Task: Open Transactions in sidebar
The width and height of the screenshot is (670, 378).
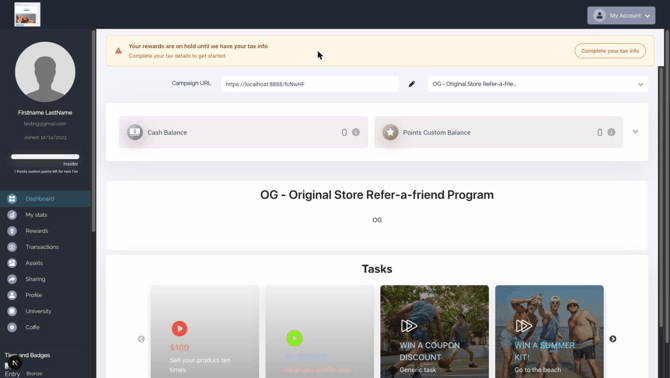Action: point(45,247)
